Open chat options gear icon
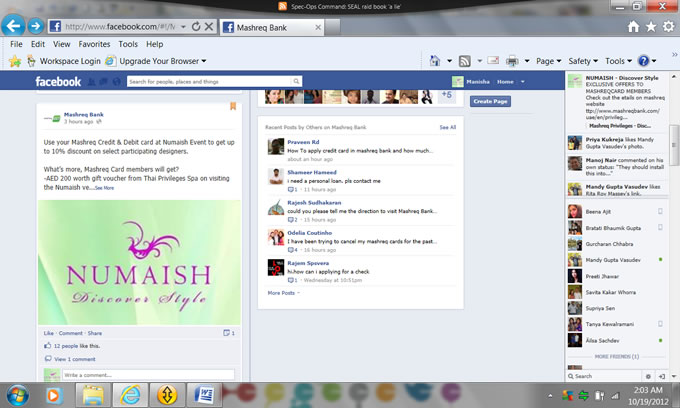The image size is (680, 408). (x=648, y=376)
